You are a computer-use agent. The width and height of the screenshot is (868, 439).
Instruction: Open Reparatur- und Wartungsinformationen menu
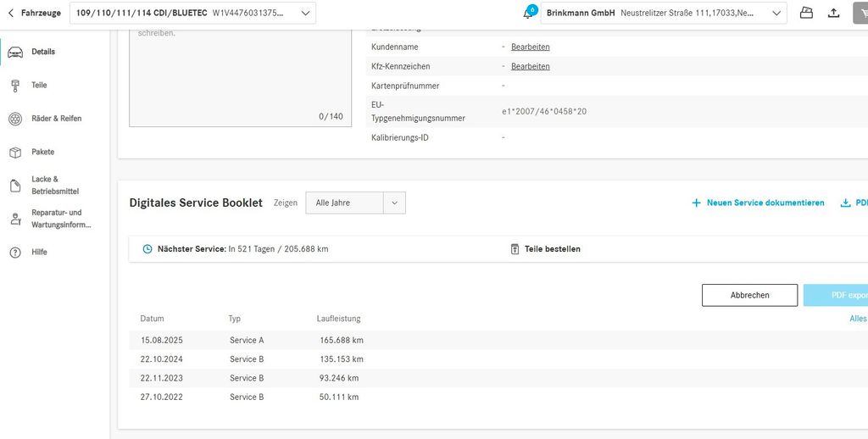[59, 219]
